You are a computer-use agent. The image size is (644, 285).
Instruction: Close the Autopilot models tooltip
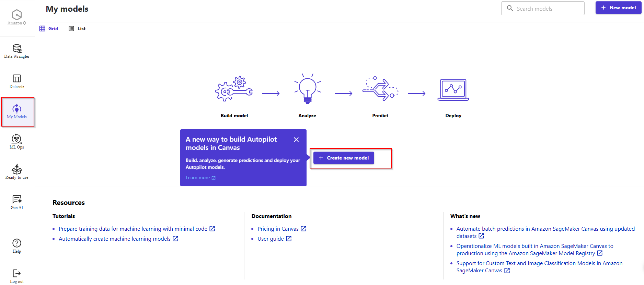(296, 140)
